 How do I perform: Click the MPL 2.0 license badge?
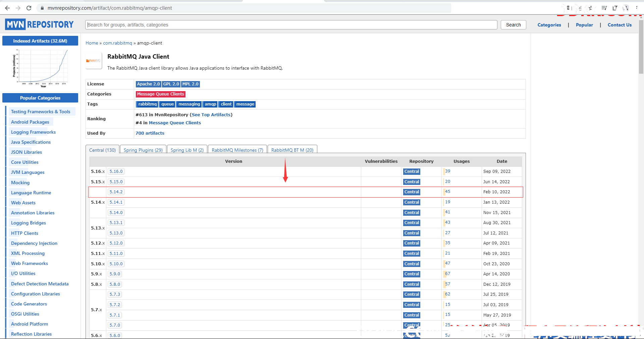click(x=191, y=84)
